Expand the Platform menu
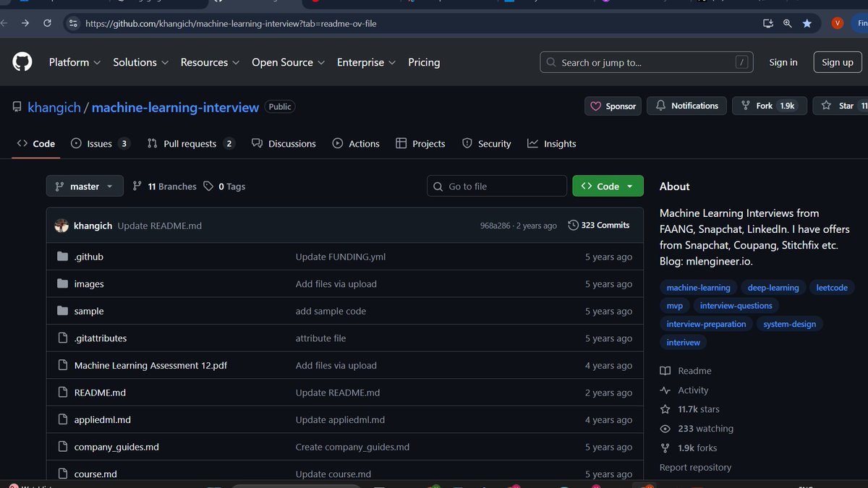Viewport: 868px width, 488px height. point(75,62)
